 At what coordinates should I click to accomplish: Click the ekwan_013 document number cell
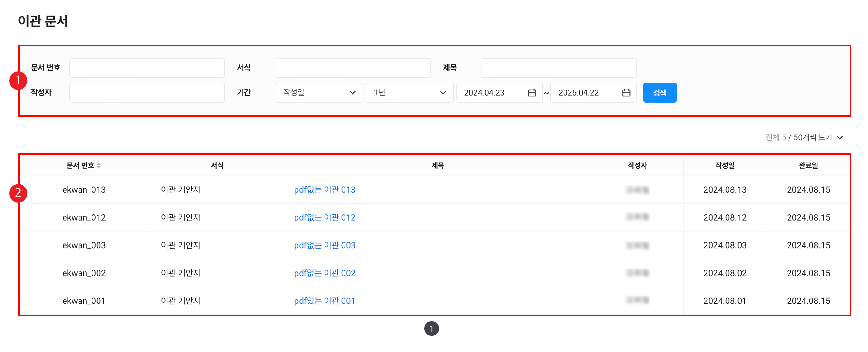click(x=84, y=190)
